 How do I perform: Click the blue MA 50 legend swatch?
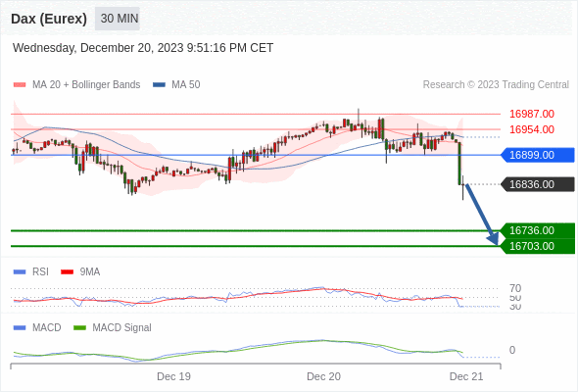coord(159,85)
